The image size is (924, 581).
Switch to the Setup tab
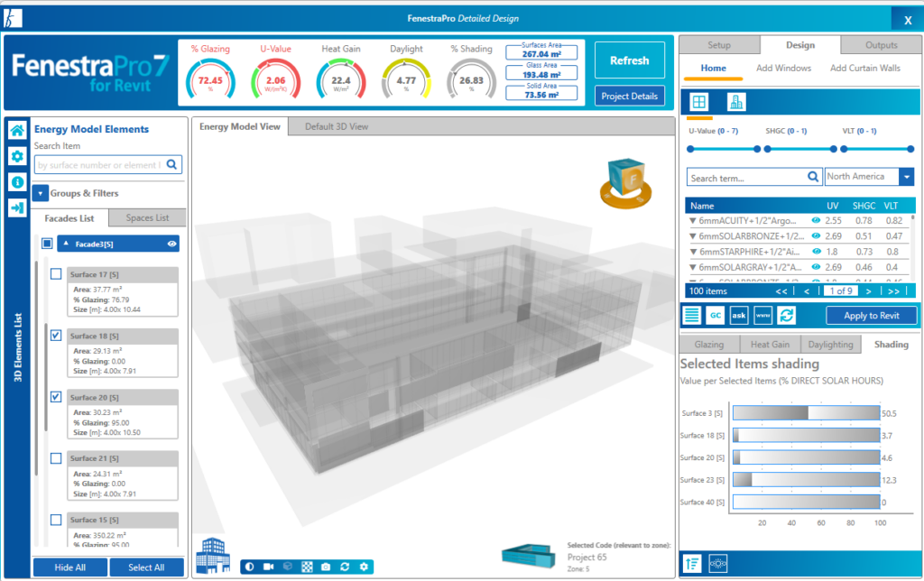[719, 45]
